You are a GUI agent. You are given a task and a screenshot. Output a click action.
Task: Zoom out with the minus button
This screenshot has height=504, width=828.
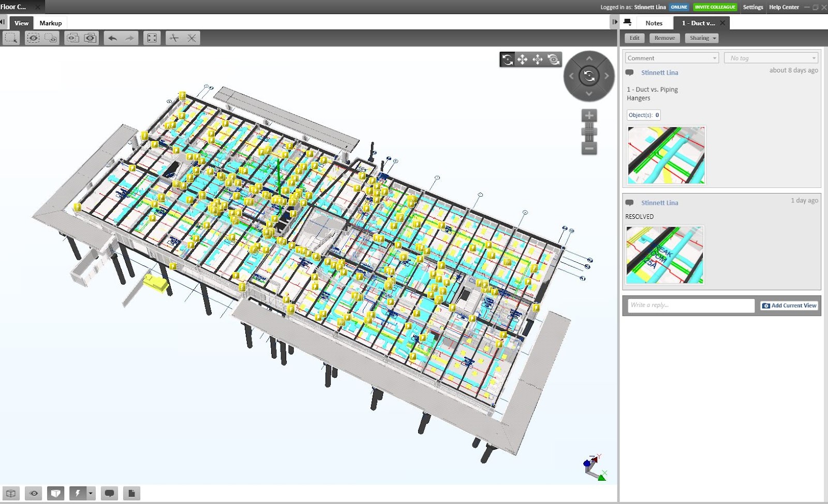[x=589, y=148]
